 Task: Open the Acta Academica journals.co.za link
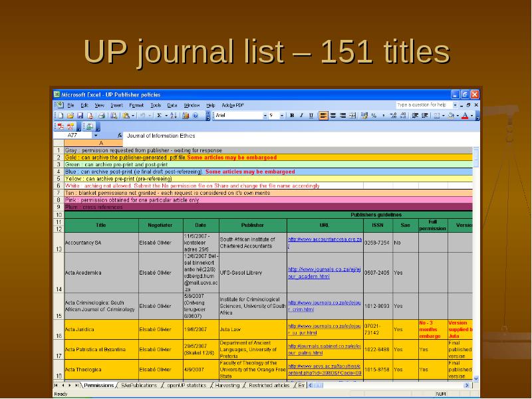point(324,273)
